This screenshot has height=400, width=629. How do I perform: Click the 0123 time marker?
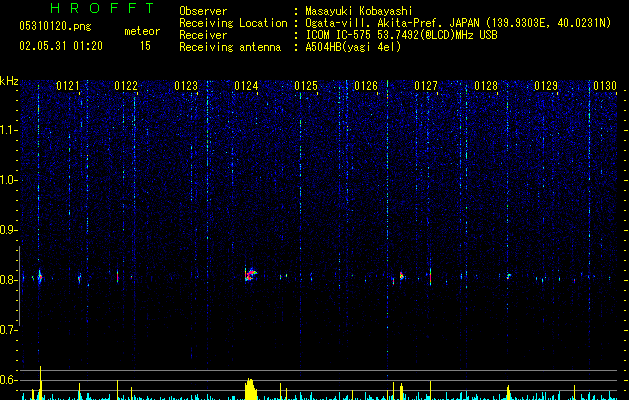coord(186,86)
